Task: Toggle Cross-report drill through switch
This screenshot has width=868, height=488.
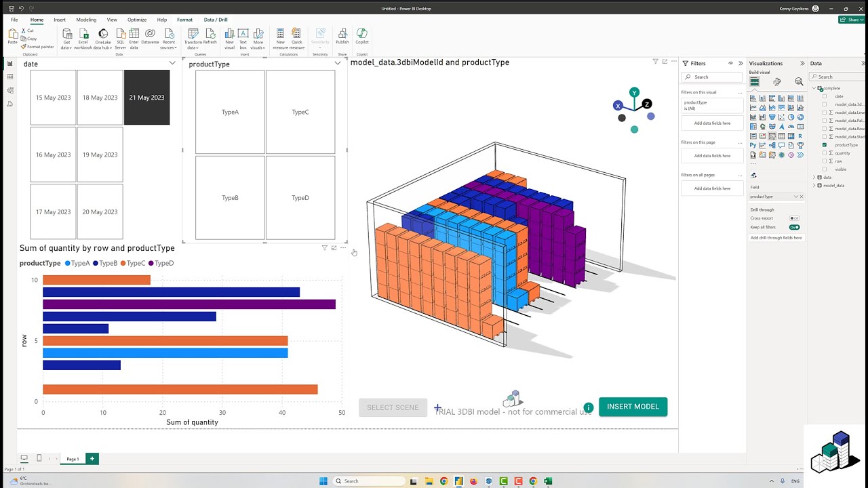Action: click(794, 218)
